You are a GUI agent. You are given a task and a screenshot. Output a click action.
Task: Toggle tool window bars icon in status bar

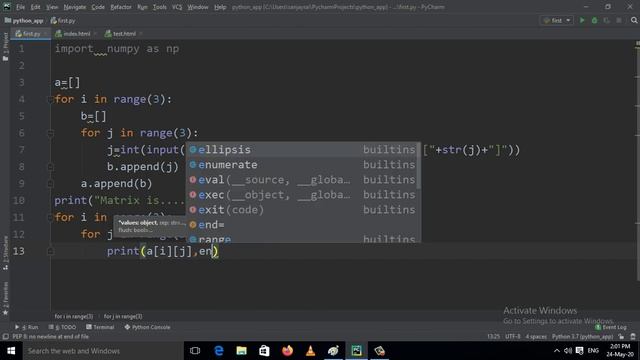5,337
